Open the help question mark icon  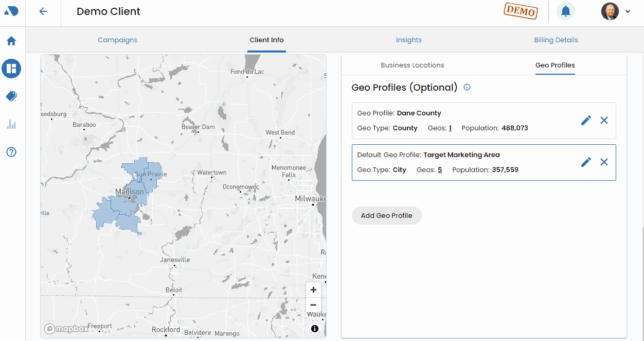coord(11,152)
